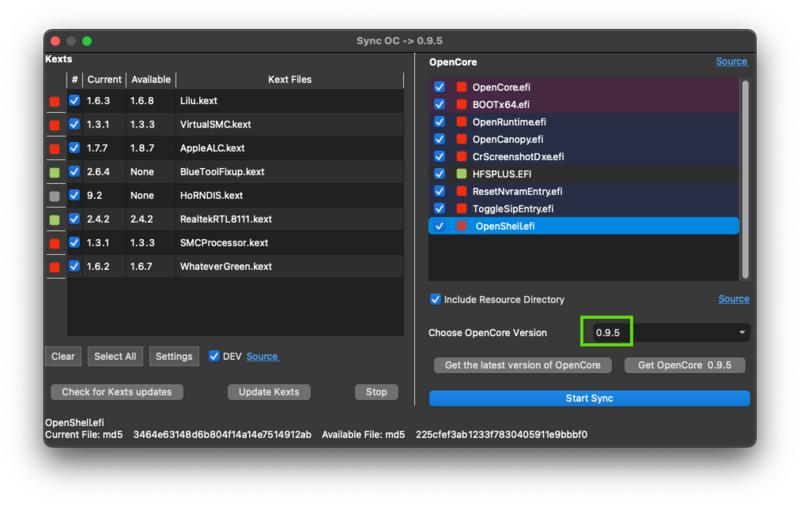Viewport: 800px width, 505px height.
Task: Open the Source link next to DEV
Action: pyautogui.click(x=262, y=356)
